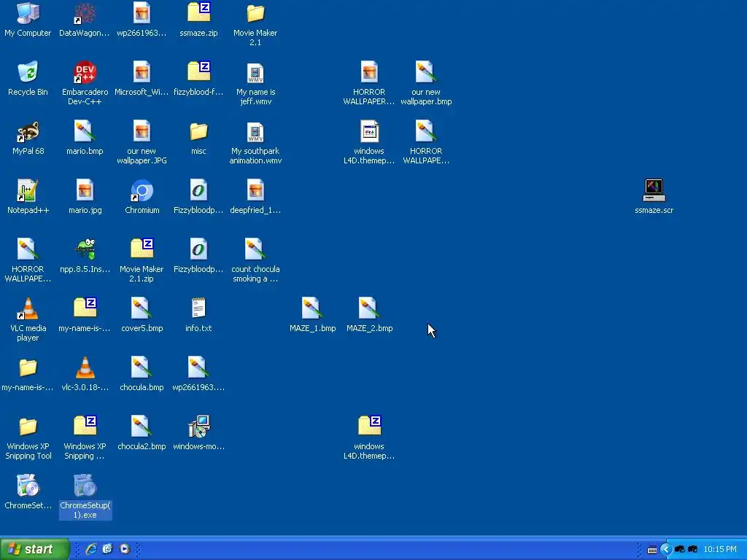Expand hidden system tray icons
The height and width of the screenshot is (560, 747).
[665, 550]
